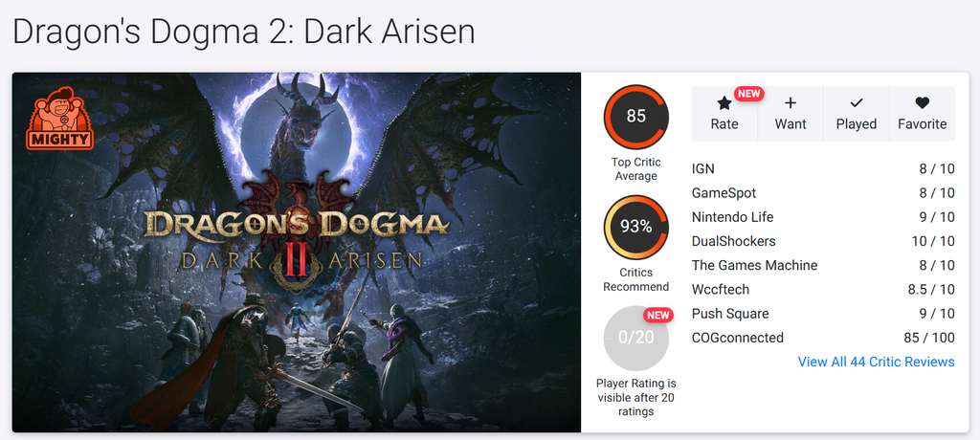Click the plus Want icon
This screenshot has height=440, width=980.
(790, 103)
